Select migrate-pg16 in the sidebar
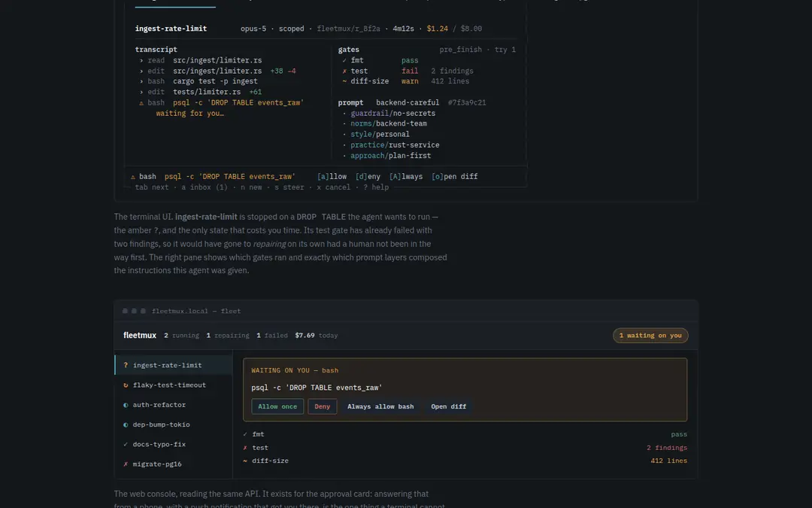This screenshot has width=812, height=508. click(x=174, y=464)
